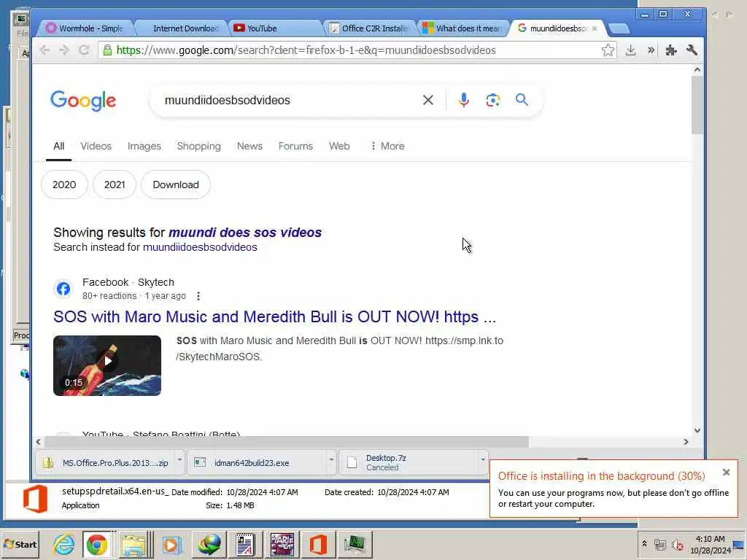Image resolution: width=747 pixels, height=560 pixels.
Task: Click the vertical scrollbar down arrow
Action: pyautogui.click(x=697, y=430)
